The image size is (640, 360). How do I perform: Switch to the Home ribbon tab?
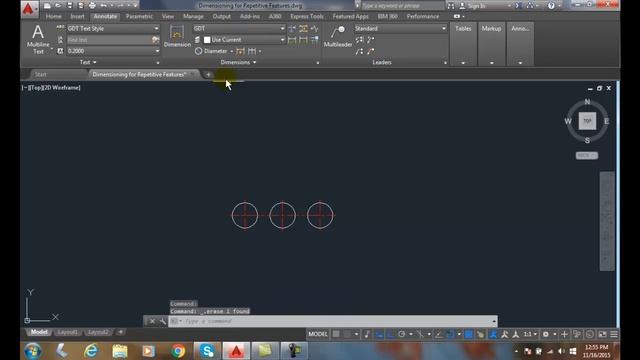(53, 16)
